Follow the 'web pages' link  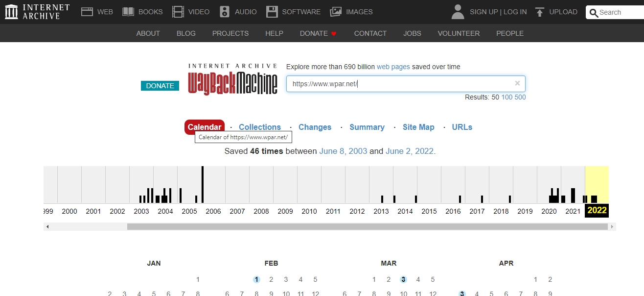point(393,67)
